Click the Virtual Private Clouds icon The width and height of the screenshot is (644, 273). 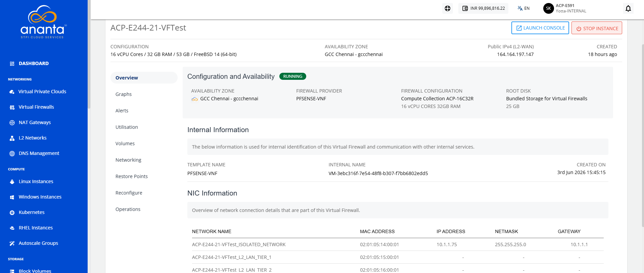click(12, 92)
